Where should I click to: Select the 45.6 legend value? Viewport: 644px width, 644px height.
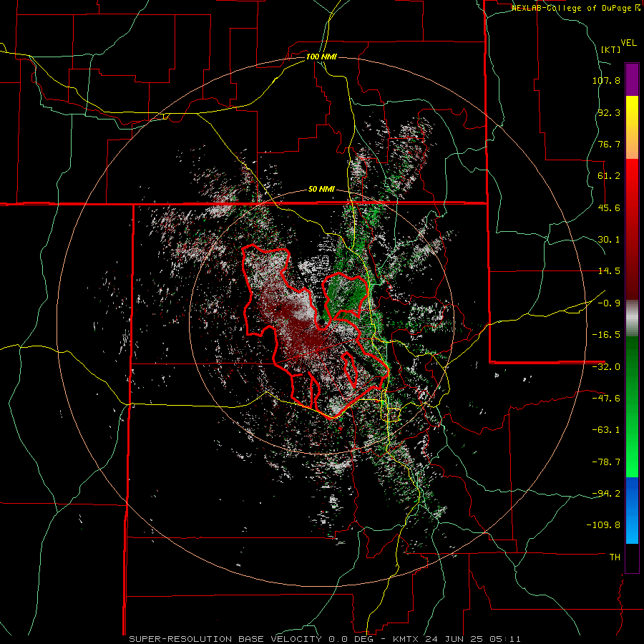[609, 208]
